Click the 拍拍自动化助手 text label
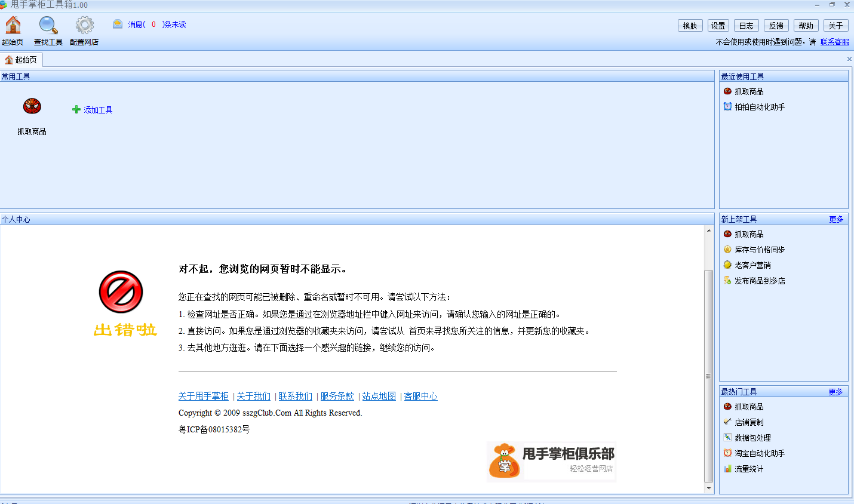 coord(760,107)
